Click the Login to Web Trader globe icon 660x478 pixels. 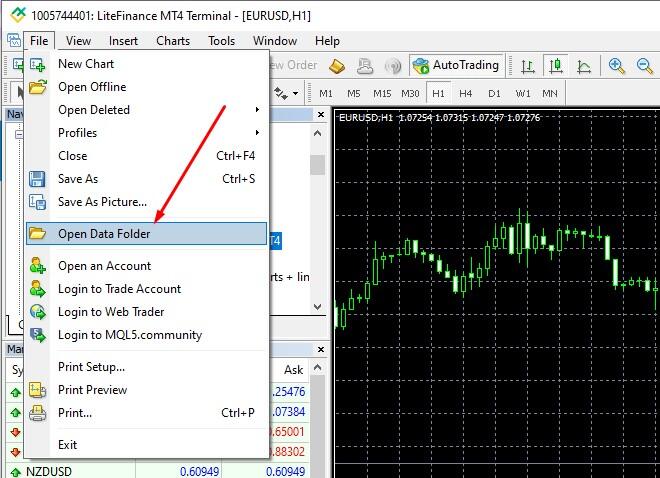[37, 312]
